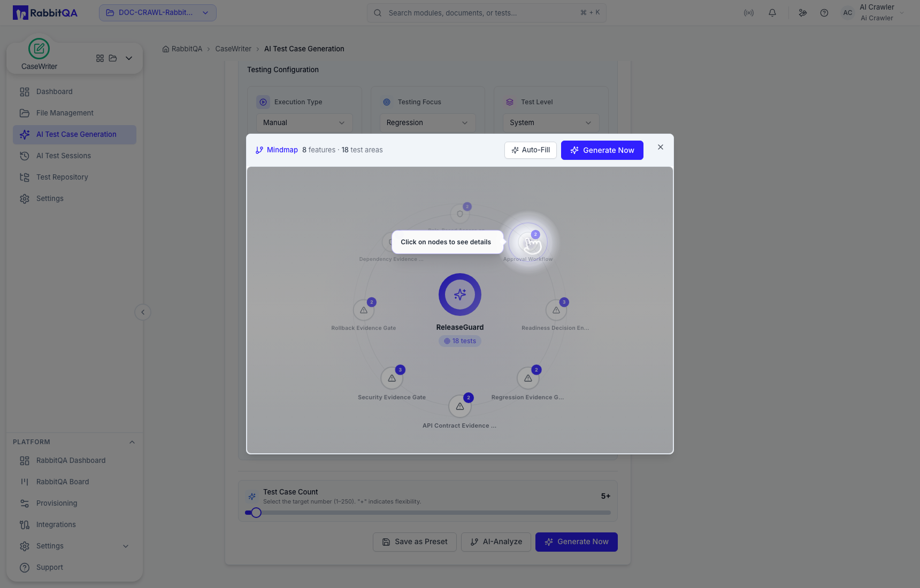Click Generate Now in the Mindmap dialog header
Viewport: 920px width, 588px height.
(x=602, y=150)
